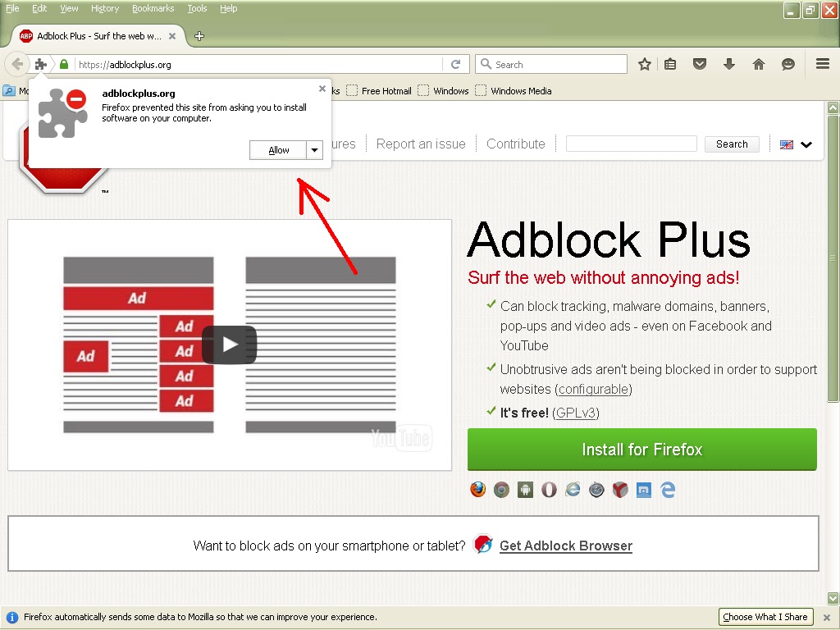Open the Bookmarks menu
The image size is (840, 630).
point(153,8)
